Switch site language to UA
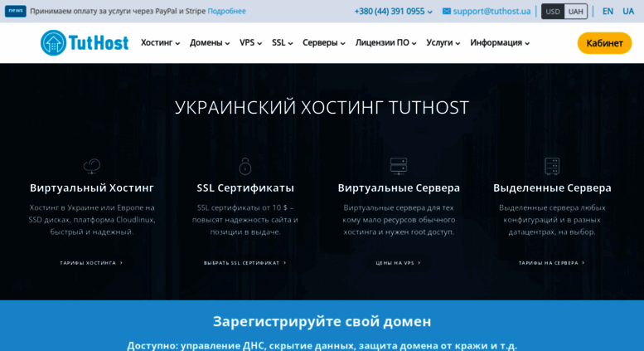644x351 pixels. click(x=628, y=12)
